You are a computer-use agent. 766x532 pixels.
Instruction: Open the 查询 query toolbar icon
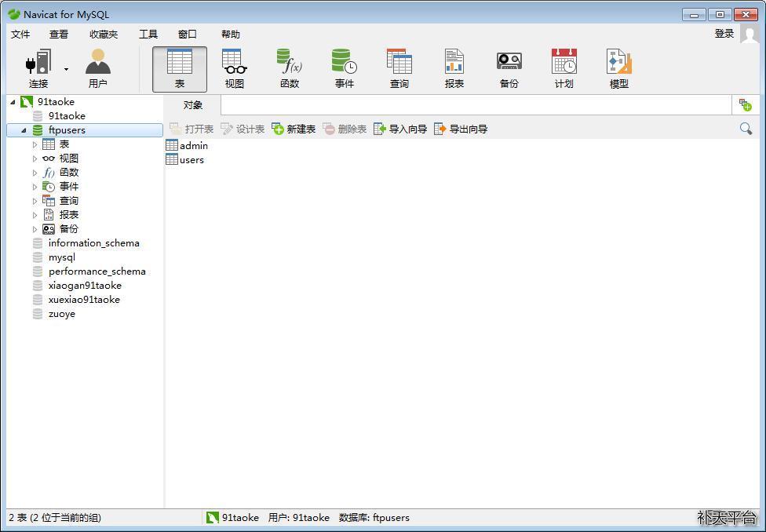pyautogui.click(x=399, y=69)
